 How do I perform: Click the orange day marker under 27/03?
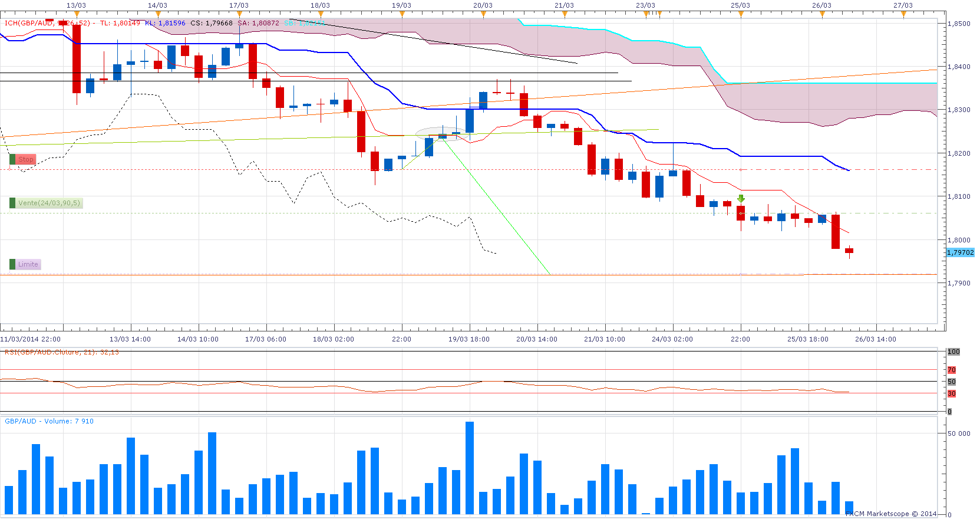[x=903, y=15]
